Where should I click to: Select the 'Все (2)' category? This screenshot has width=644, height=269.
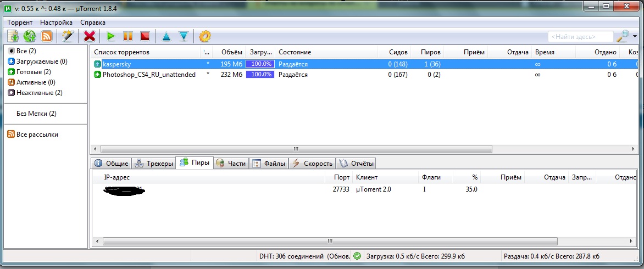tap(22, 51)
